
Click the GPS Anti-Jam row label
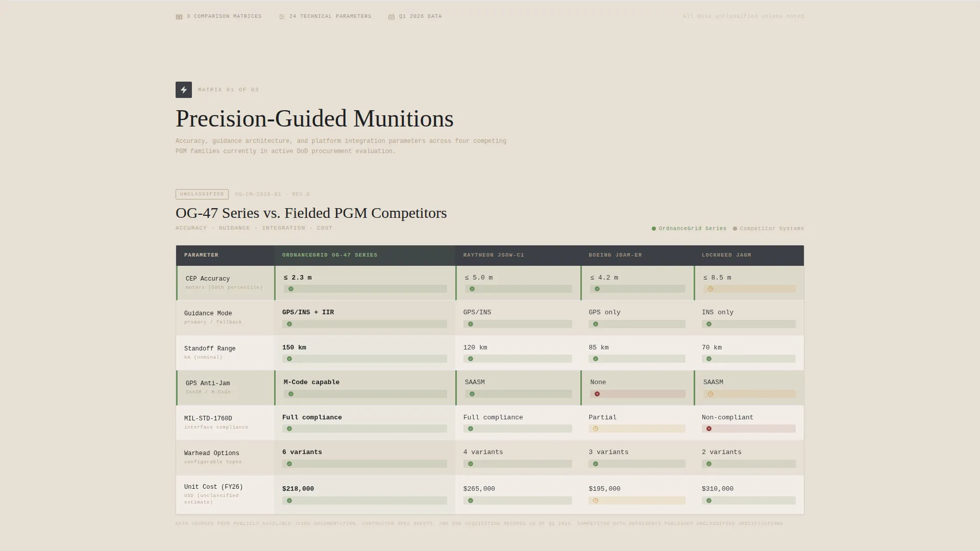point(208,384)
